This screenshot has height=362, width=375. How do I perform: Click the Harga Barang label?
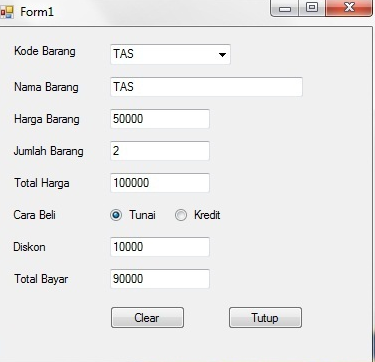tap(47, 119)
